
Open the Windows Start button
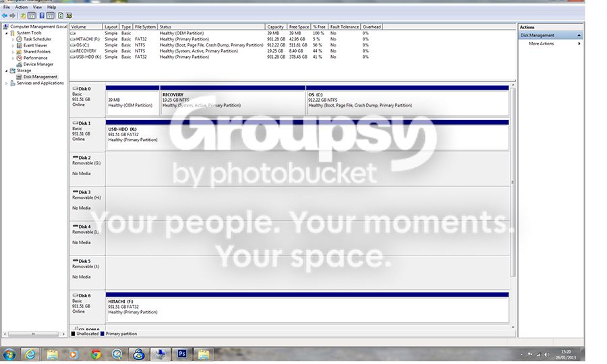coord(9,355)
